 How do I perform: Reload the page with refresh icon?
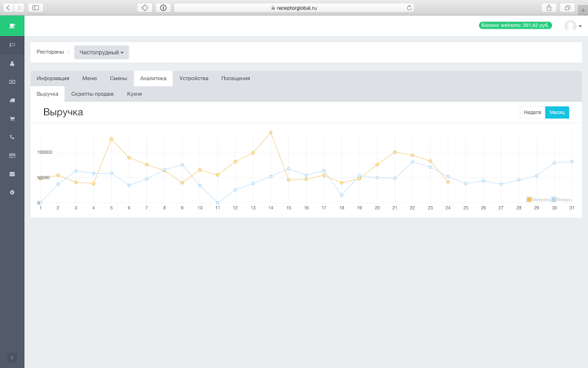pyautogui.click(x=409, y=7)
